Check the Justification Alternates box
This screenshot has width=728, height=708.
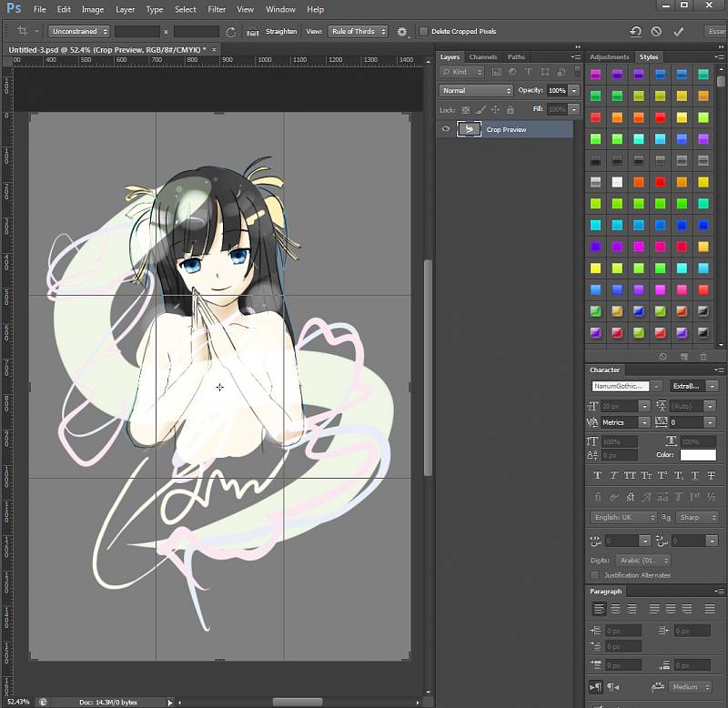pos(595,575)
